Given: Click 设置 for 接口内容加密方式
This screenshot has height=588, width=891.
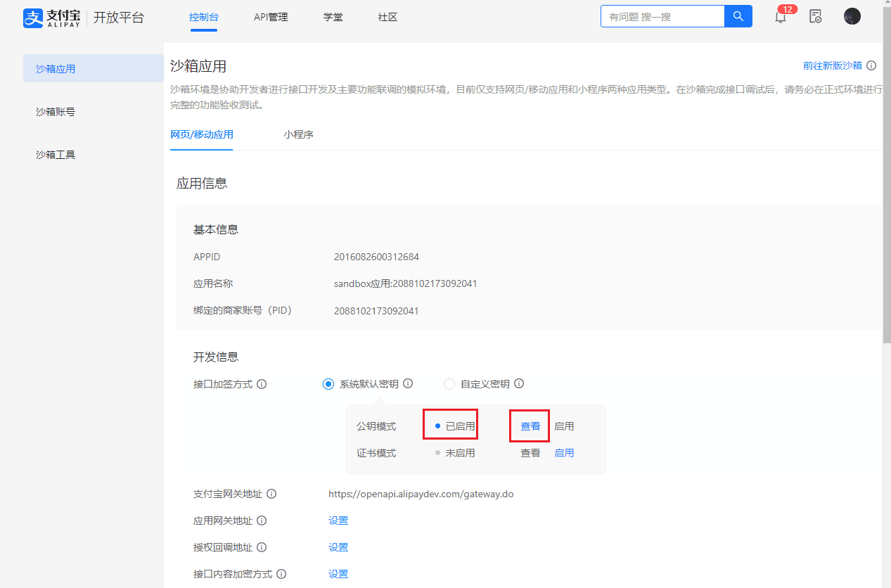Looking at the screenshot, I should point(338,574).
